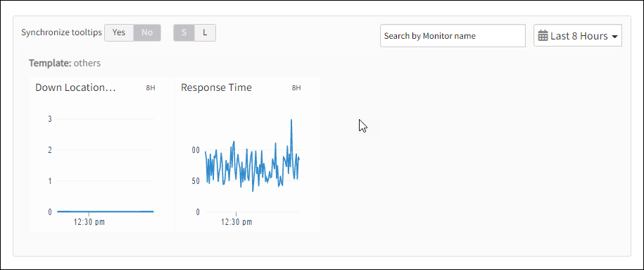Click the calendar icon in time range selector
The height and width of the screenshot is (270, 644).
543,36
